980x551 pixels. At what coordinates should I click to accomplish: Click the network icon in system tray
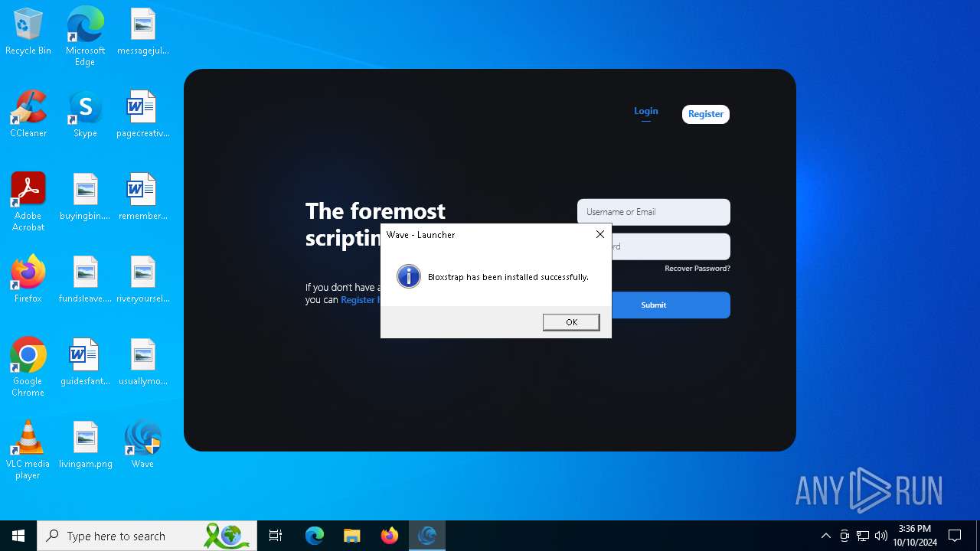pyautogui.click(x=863, y=536)
